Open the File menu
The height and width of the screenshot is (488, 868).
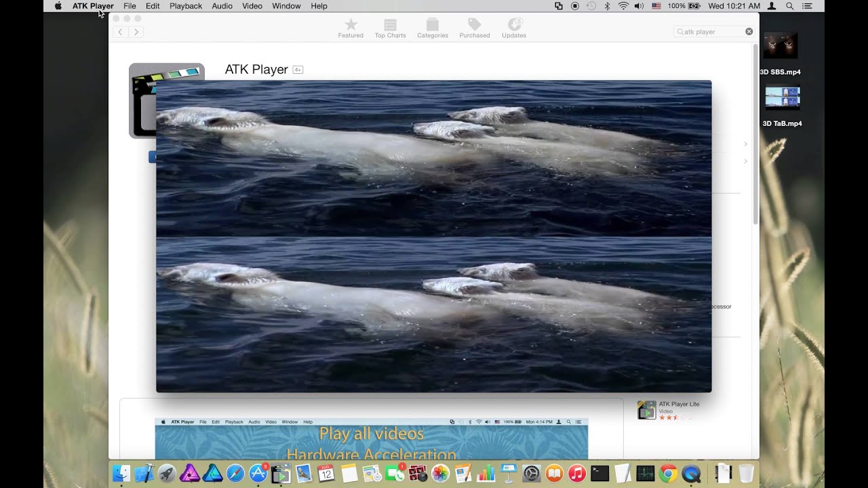click(130, 6)
